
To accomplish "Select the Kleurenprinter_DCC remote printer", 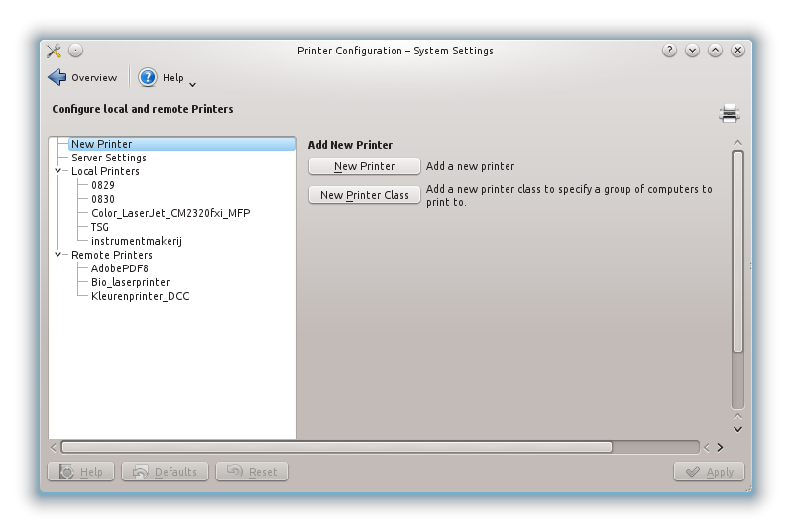I will tap(140, 296).
